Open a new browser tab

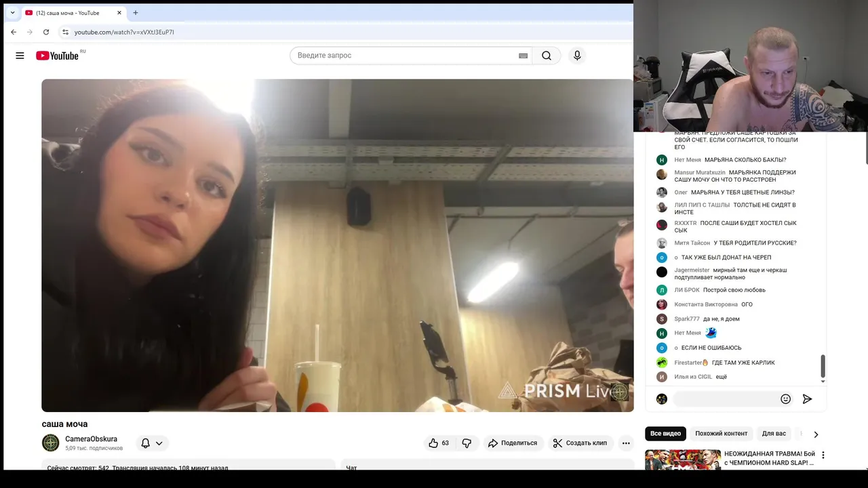tap(136, 13)
